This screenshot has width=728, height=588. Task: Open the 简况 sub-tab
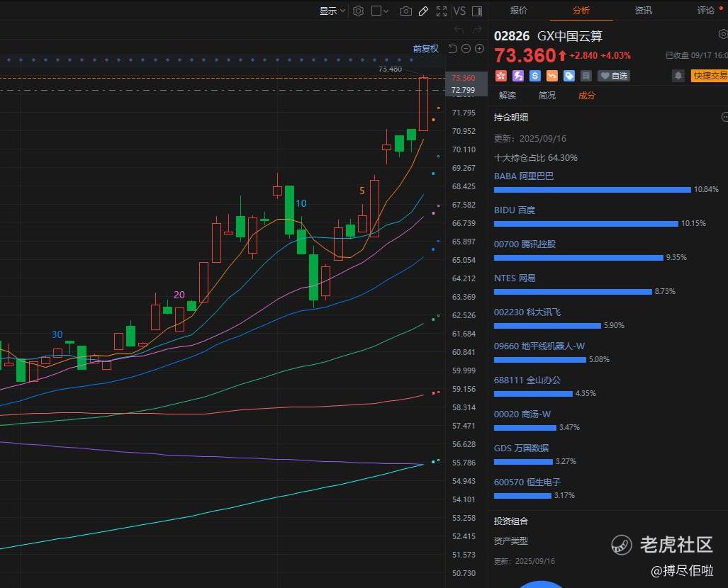547,95
